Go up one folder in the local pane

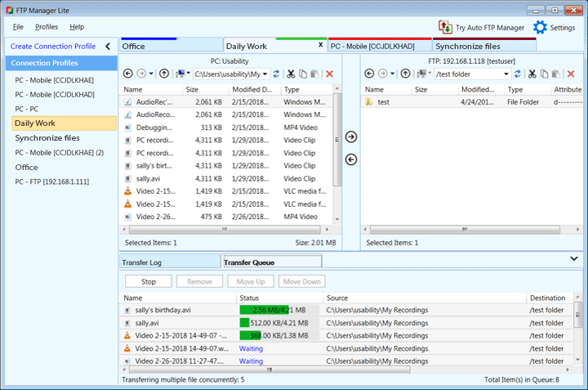coord(164,74)
